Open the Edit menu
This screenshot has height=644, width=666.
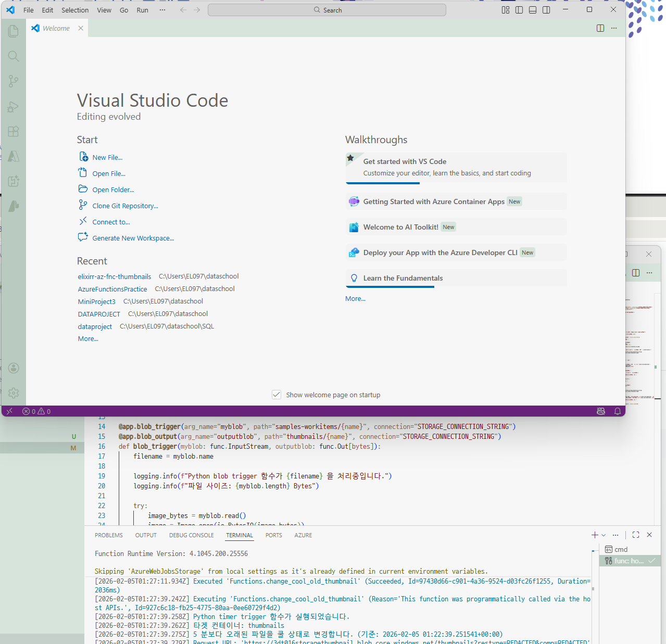click(x=47, y=10)
